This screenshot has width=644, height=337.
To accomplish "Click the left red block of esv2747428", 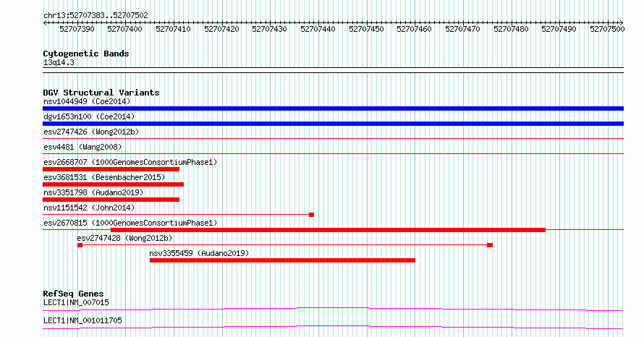I will pos(80,245).
